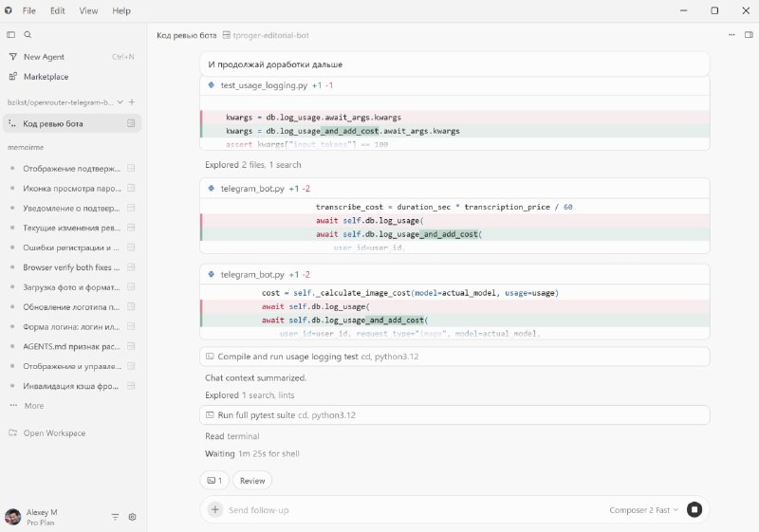Open the Marketplace
The height and width of the screenshot is (532, 759).
(72, 77)
